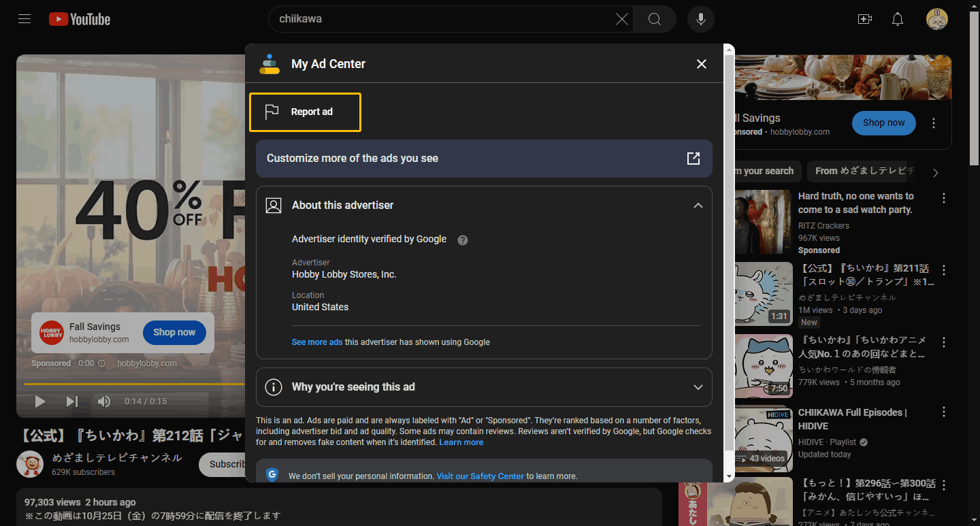Click the Sponsored info icon on player

pyautogui.click(x=102, y=363)
